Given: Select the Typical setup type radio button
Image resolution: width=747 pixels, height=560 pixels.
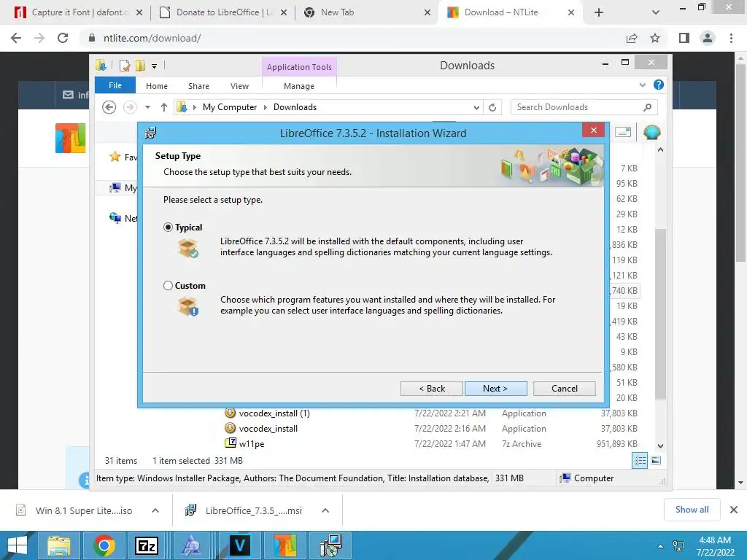Looking at the screenshot, I should pos(168,227).
